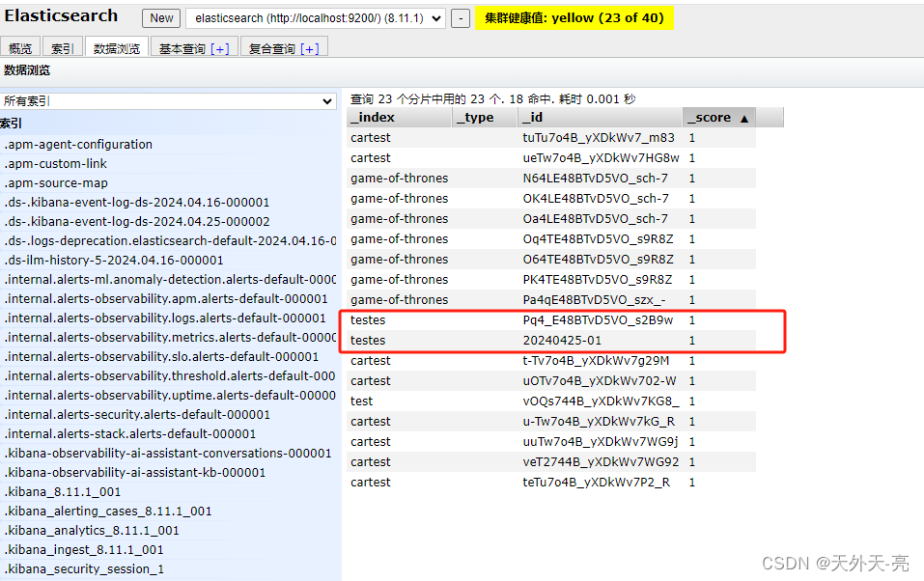The height and width of the screenshot is (581, 924).
Task: Select .internal.alerts-observability.slo.alerts-default-000001 index
Action: click(161, 357)
